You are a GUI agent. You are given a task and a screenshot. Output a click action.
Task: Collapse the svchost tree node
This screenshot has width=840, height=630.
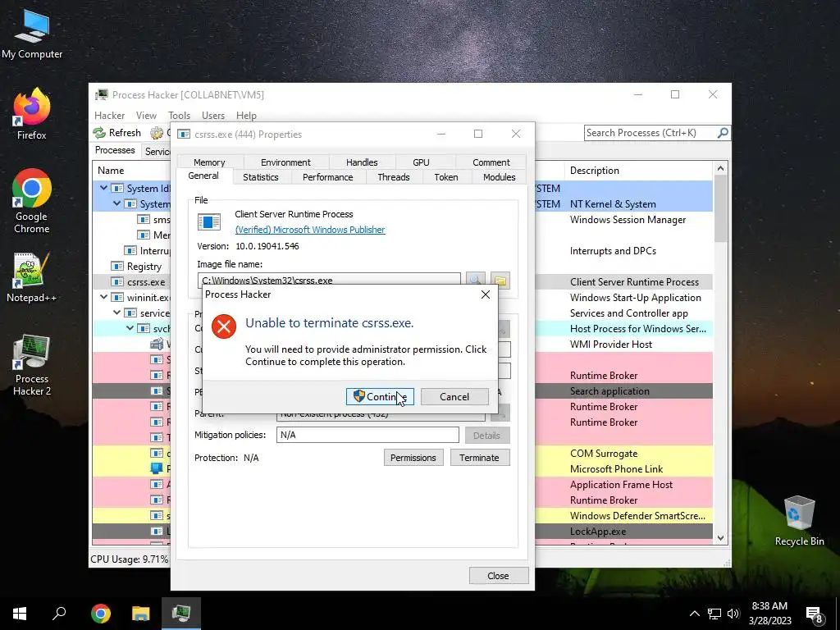coord(130,328)
